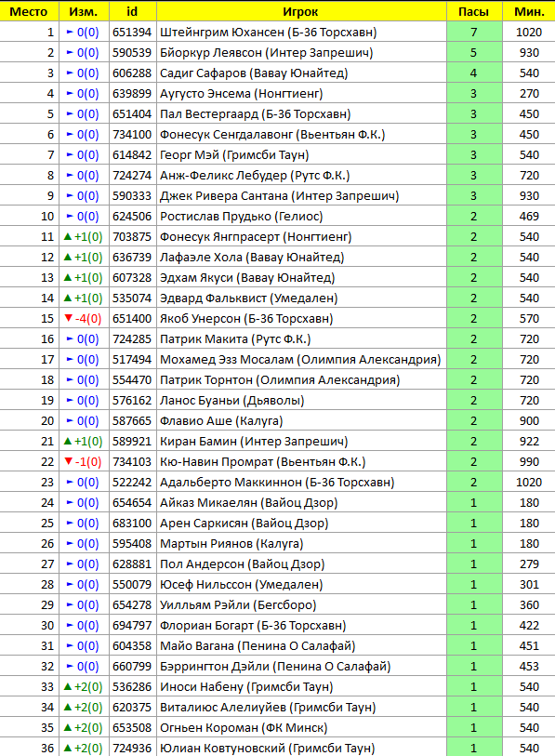555x756 pixels.
Task: Click the id column header
Action: tap(132, 11)
